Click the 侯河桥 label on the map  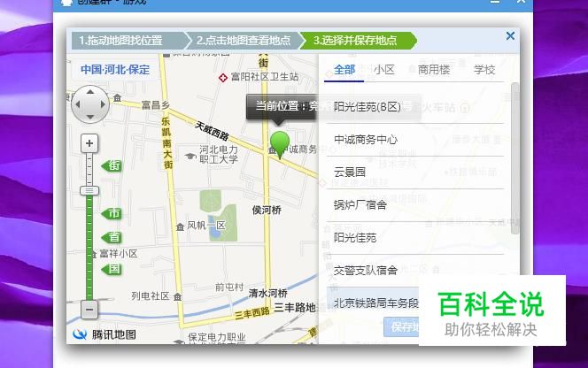click(x=267, y=210)
